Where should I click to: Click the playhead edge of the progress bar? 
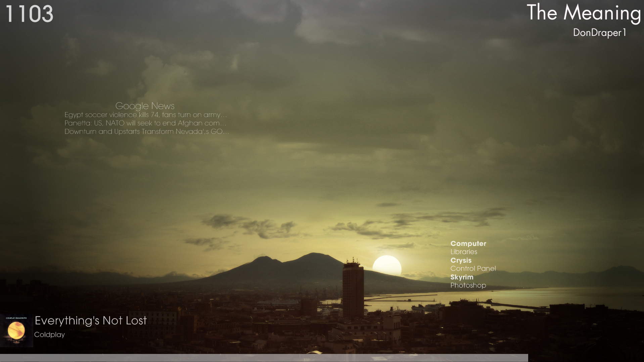pos(527,358)
